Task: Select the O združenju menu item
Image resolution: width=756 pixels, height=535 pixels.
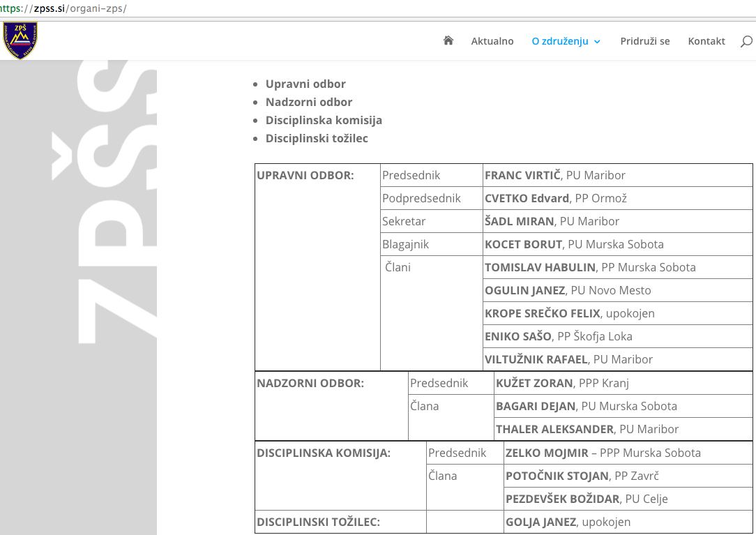Action: point(560,41)
